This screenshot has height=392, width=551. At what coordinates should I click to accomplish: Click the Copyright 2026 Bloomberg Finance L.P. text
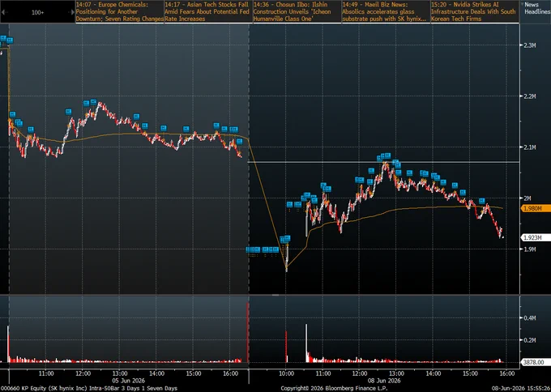coord(334,388)
